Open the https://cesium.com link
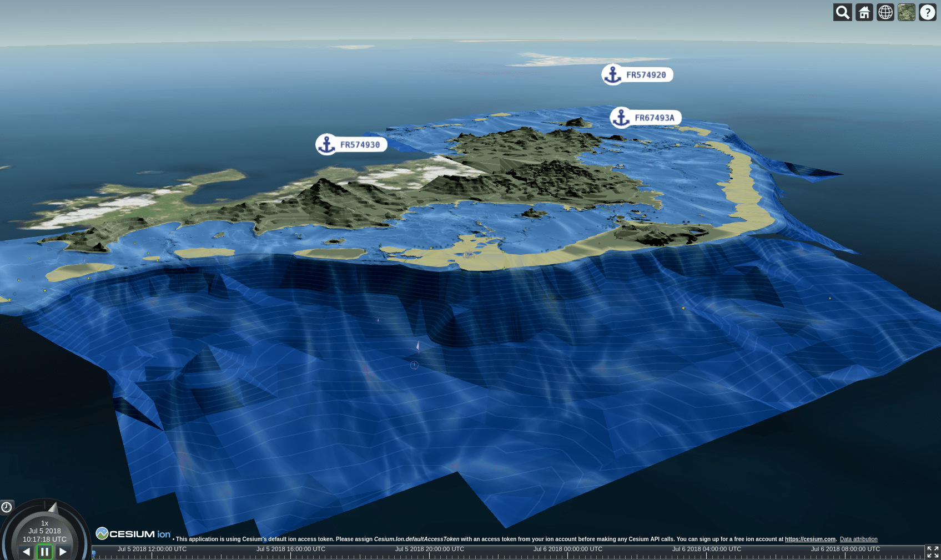The width and height of the screenshot is (941, 560). pyautogui.click(x=809, y=539)
